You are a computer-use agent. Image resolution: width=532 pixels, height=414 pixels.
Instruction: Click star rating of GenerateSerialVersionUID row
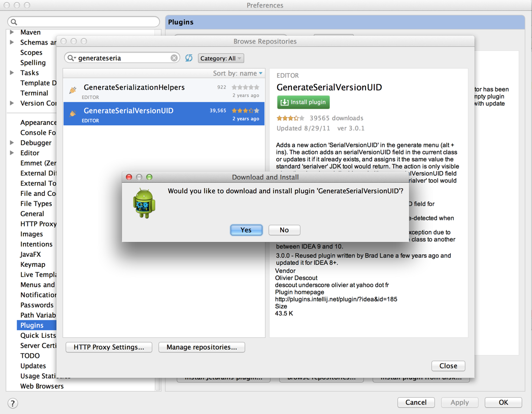click(x=245, y=111)
